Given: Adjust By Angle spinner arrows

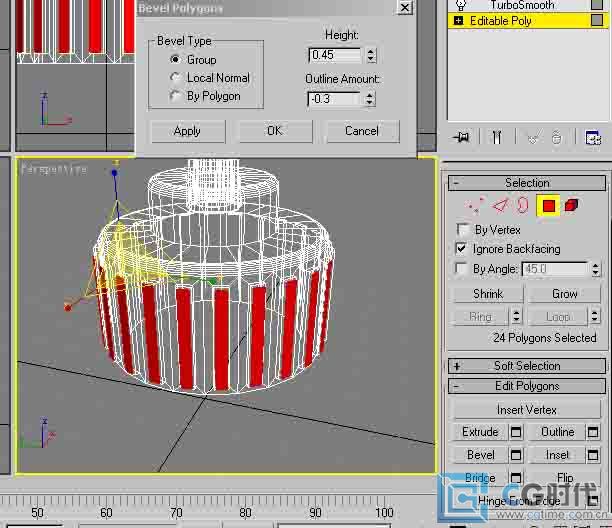Looking at the screenshot, I should (595, 269).
